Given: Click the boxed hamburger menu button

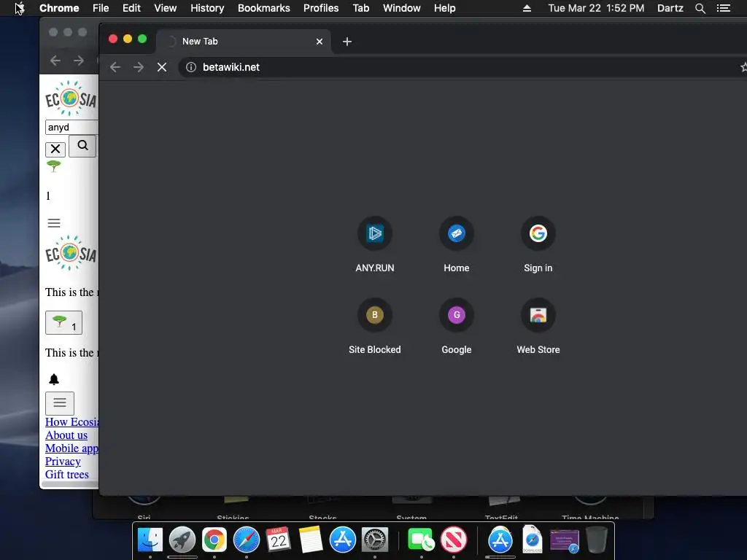Looking at the screenshot, I should 60,402.
